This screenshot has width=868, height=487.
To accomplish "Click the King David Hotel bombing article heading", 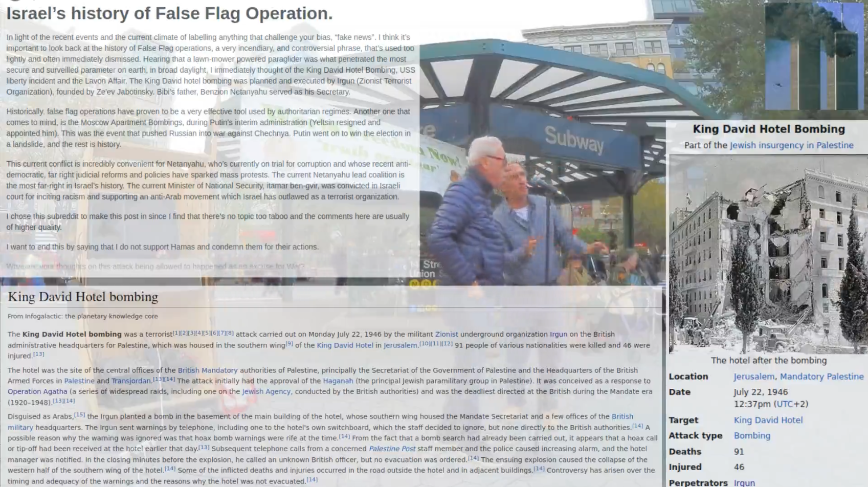I will pyautogui.click(x=83, y=297).
